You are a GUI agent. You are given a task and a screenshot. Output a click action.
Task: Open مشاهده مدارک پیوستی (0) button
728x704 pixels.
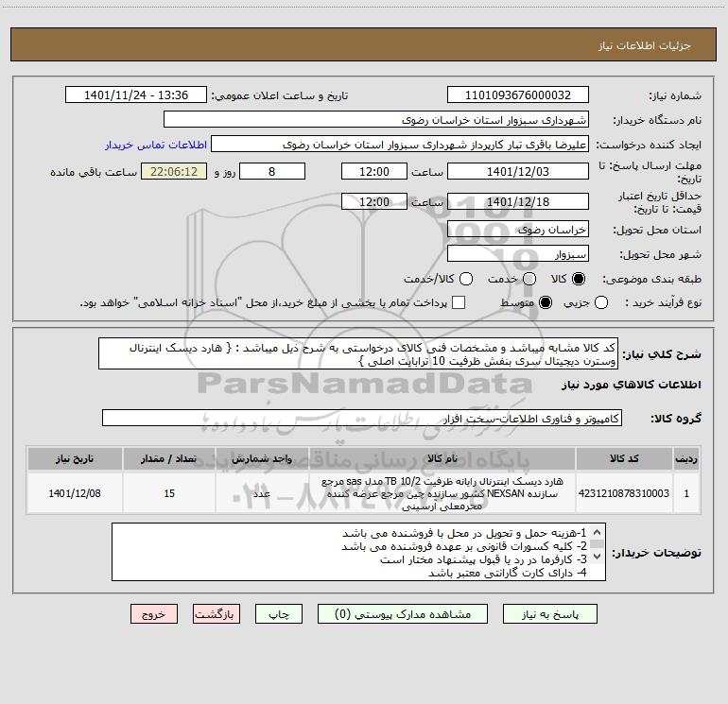[403, 614]
